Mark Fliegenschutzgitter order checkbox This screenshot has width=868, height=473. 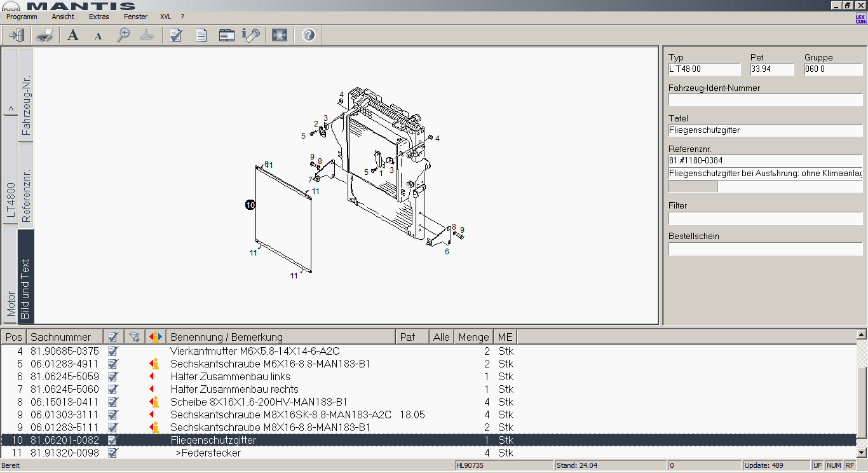[x=113, y=440]
